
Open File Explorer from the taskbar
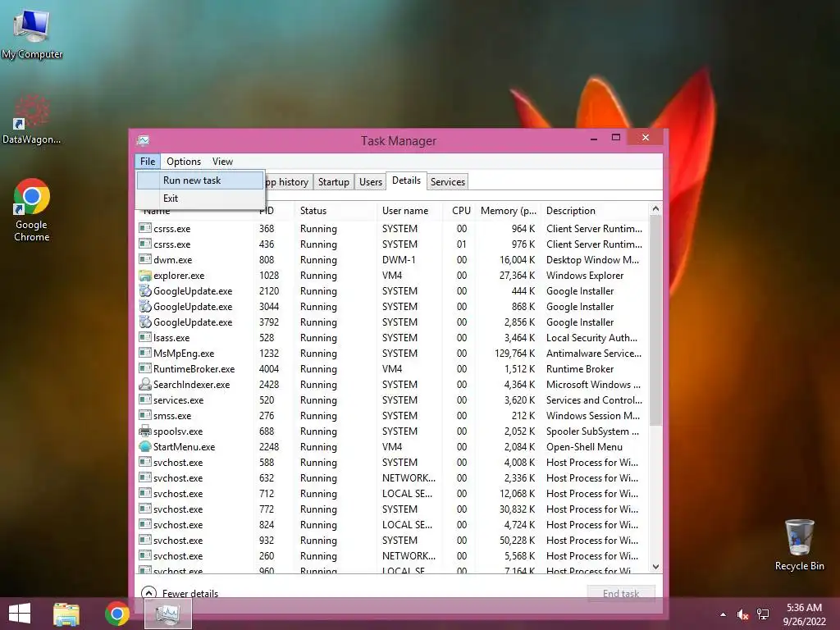pyautogui.click(x=66, y=614)
